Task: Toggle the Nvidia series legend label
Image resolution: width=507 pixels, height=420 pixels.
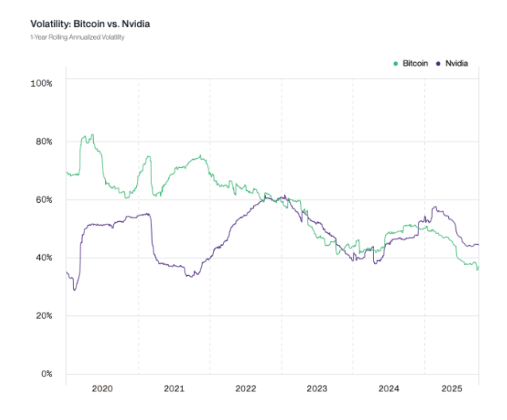Action: [457, 63]
